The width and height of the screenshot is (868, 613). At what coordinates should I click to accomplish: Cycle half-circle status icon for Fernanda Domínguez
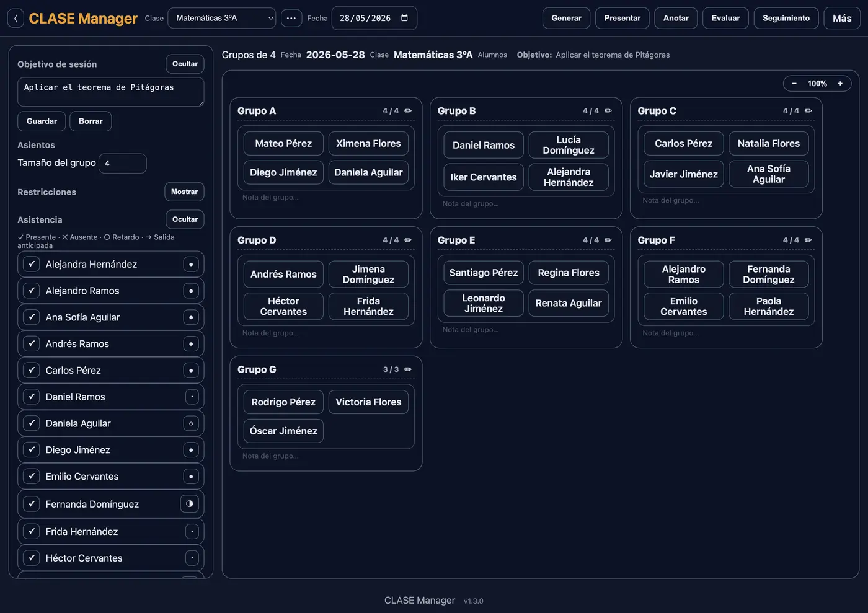pos(190,504)
